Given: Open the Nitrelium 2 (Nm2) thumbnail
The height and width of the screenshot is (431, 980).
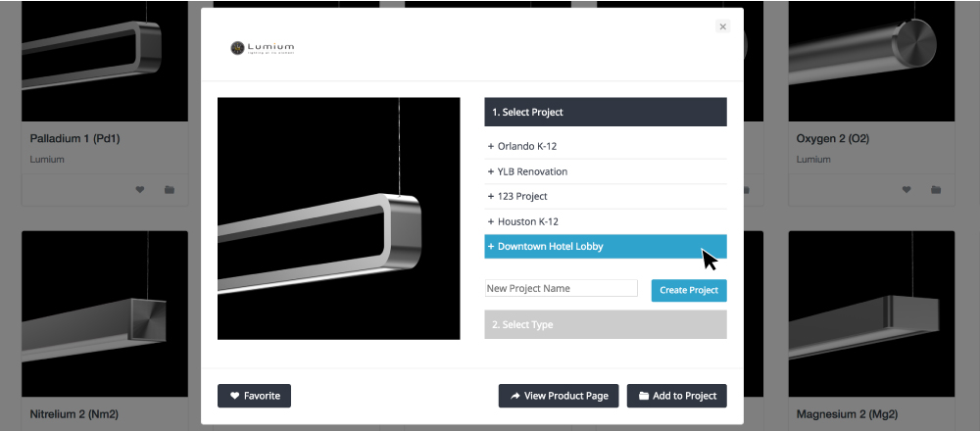Looking at the screenshot, I should [x=105, y=313].
